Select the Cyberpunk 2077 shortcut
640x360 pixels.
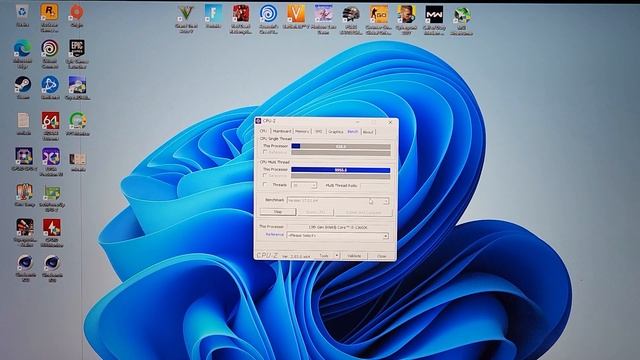407,20
